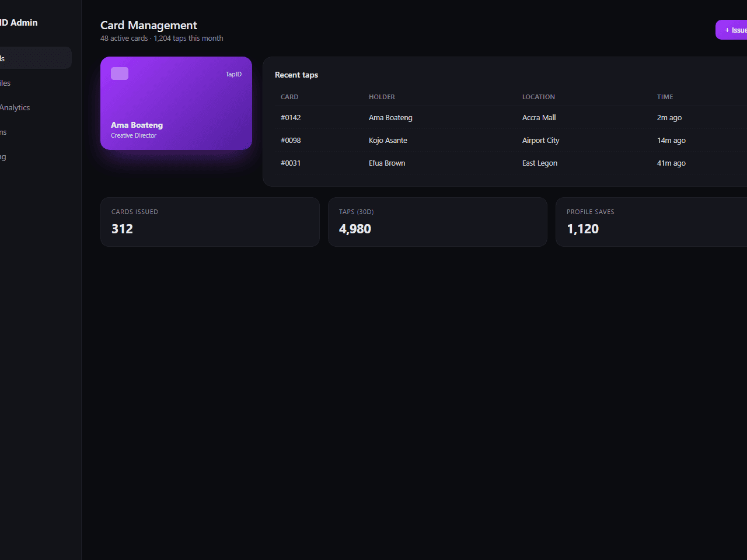747x560 pixels.
Task: Select card number #0098 in the table
Action: (291, 140)
